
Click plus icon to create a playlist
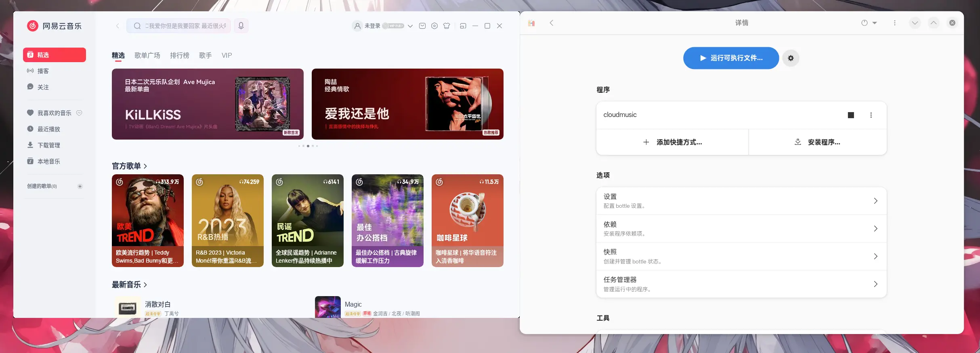pyautogui.click(x=80, y=186)
